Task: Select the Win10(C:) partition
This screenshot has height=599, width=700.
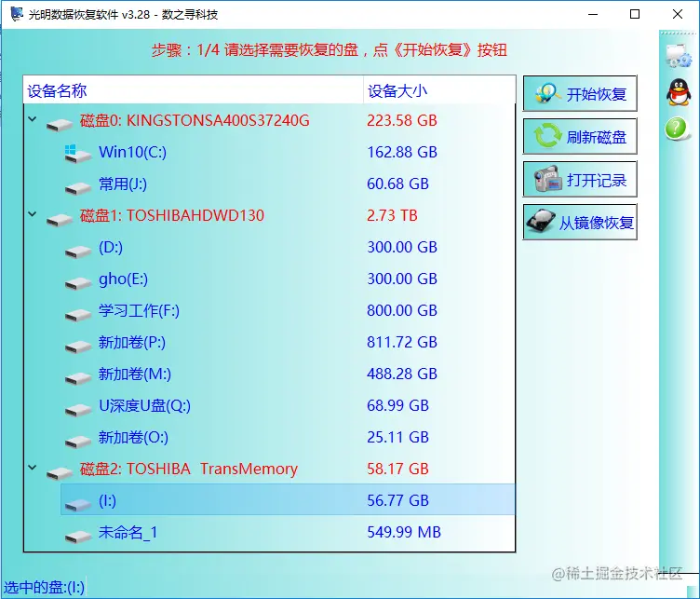Action: point(132,152)
